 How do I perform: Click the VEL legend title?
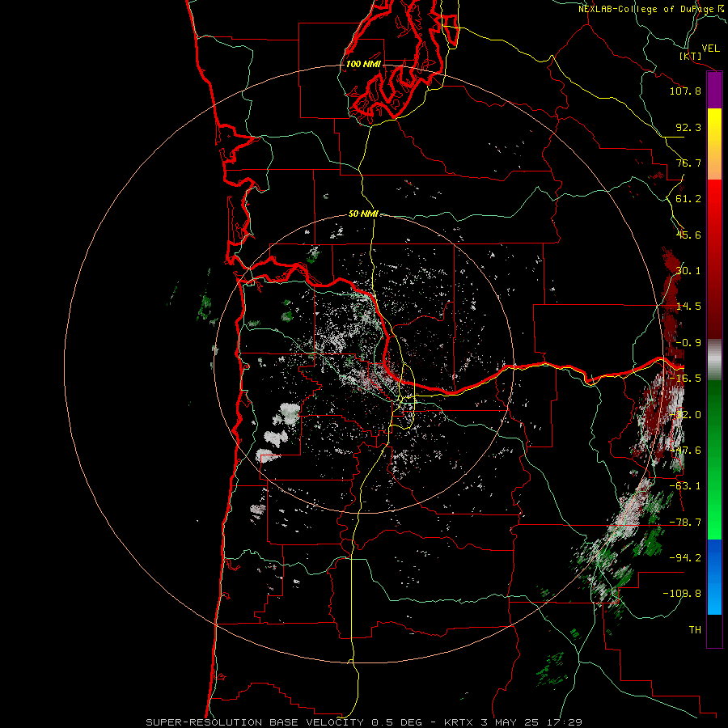[x=710, y=49]
